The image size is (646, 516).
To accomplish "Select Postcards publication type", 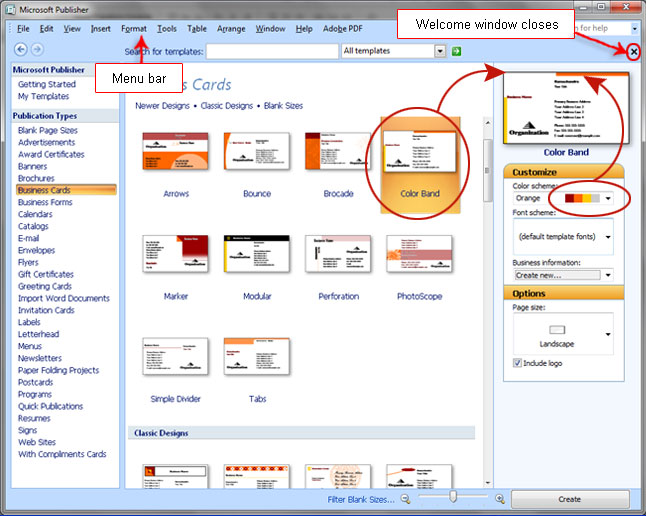I will point(35,382).
